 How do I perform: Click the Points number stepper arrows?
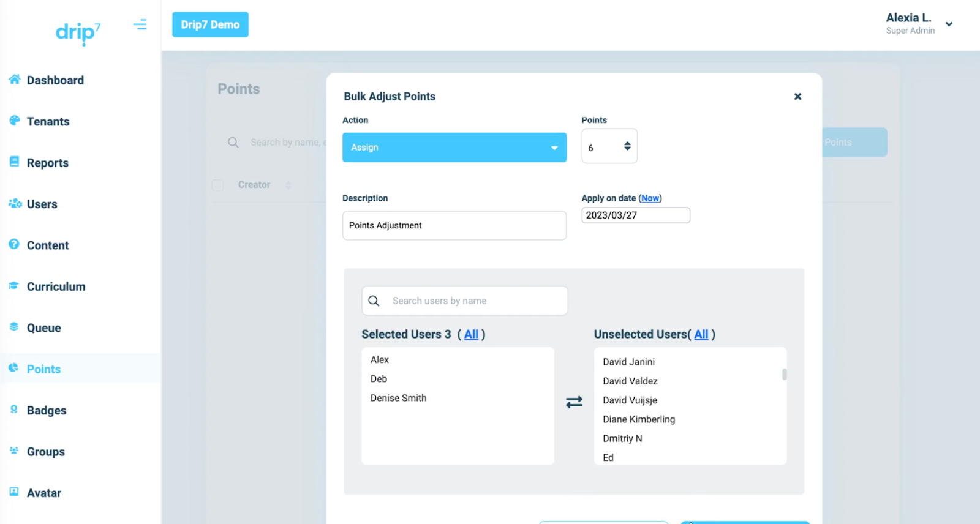627,146
